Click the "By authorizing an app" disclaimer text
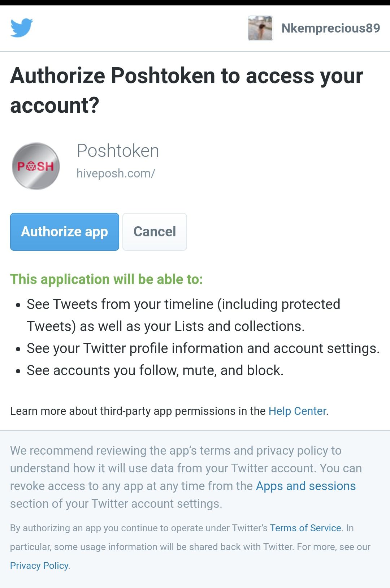 [x=190, y=547]
